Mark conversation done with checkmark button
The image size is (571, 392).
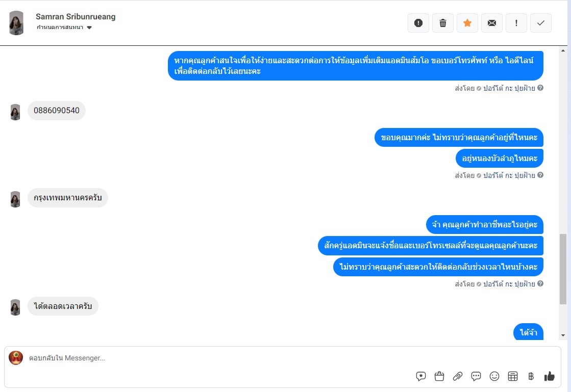pos(541,23)
